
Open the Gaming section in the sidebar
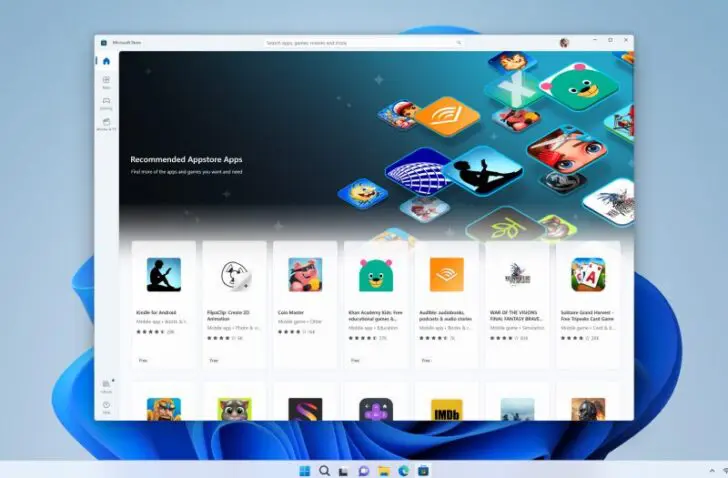click(x=106, y=103)
